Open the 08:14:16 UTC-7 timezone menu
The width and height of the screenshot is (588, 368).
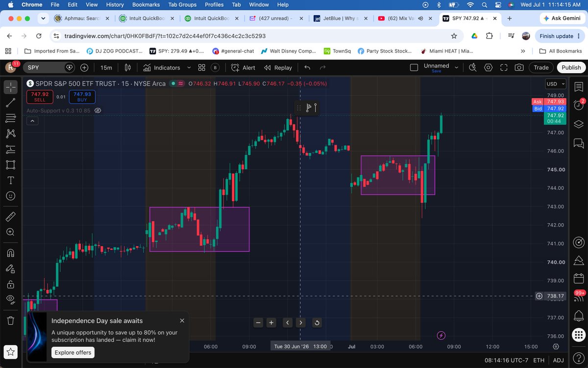(506, 360)
